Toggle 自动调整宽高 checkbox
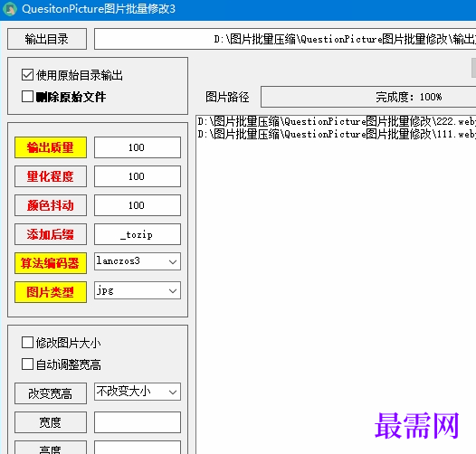This screenshot has height=454, width=476. [x=27, y=364]
